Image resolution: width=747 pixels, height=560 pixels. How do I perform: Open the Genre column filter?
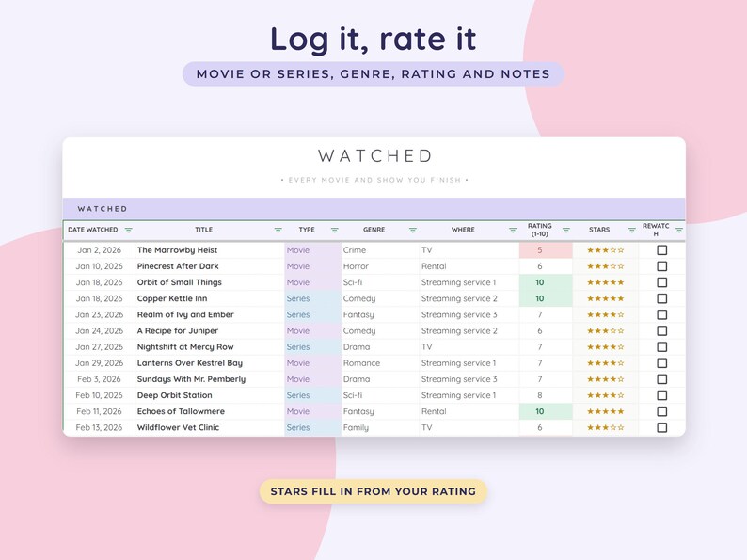413,230
